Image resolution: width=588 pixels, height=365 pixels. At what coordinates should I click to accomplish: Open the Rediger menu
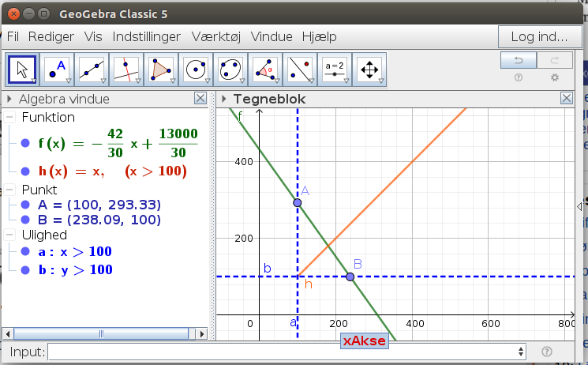click(x=51, y=36)
